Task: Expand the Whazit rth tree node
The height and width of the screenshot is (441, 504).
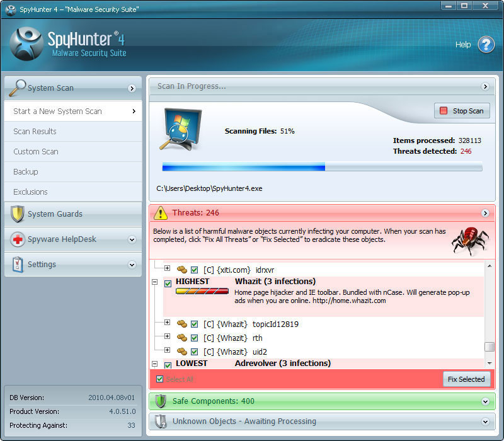Action: click(167, 336)
